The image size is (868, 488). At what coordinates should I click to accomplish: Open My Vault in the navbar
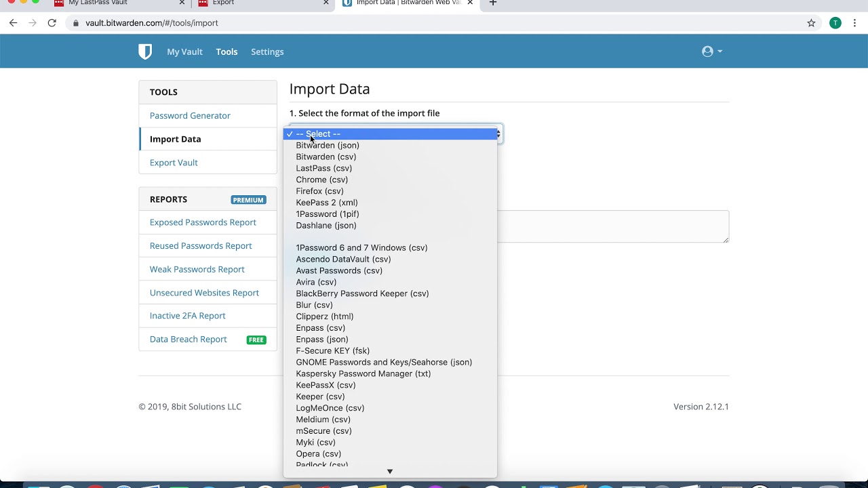(184, 52)
